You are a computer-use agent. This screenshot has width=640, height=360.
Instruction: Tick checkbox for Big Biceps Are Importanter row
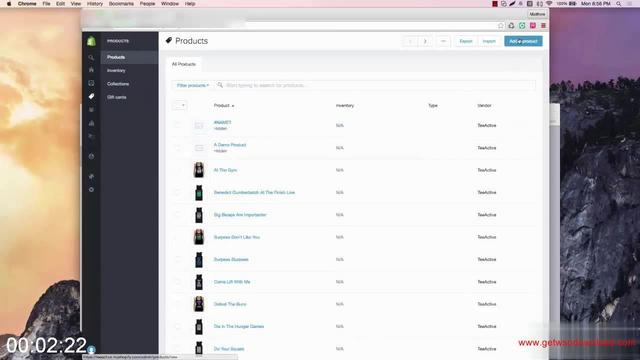[x=177, y=215]
